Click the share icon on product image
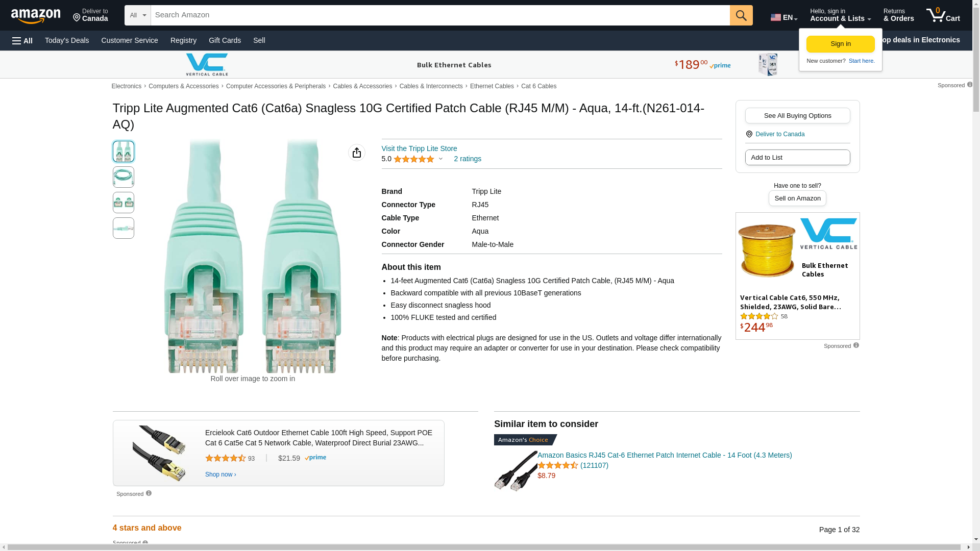The image size is (980, 551). 357,153
